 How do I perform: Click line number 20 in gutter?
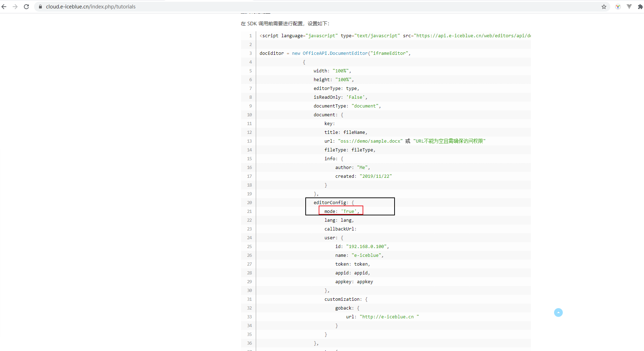[249, 203]
